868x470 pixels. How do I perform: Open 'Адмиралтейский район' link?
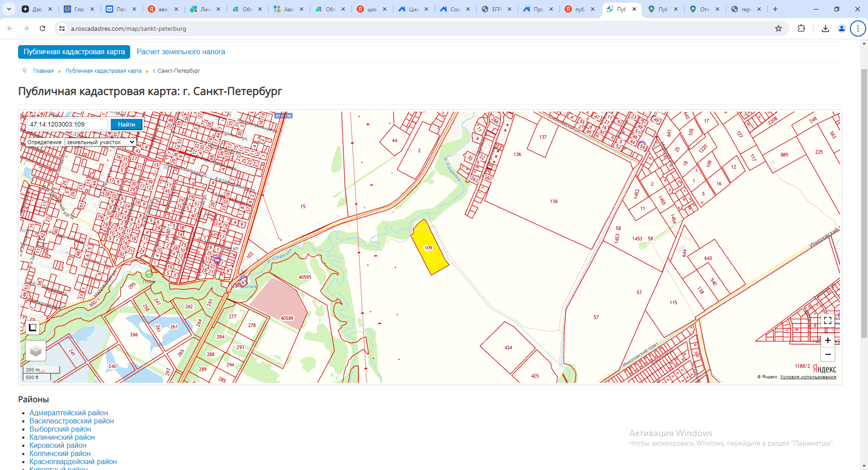click(x=69, y=413)
